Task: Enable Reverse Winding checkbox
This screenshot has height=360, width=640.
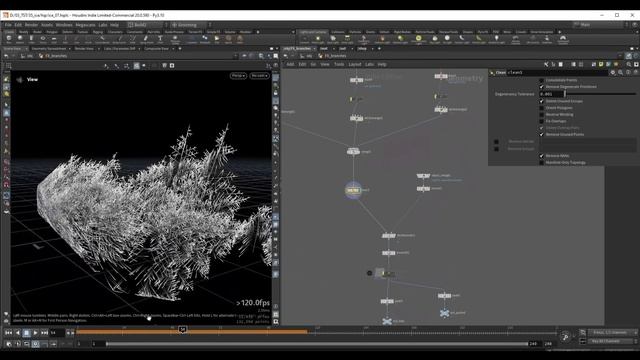Action: click(542, 115)
